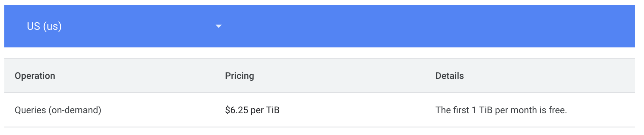Click the first 1 TiB free detail text
644x135 pixels.
pyautogui.click(x=501, y=110)
